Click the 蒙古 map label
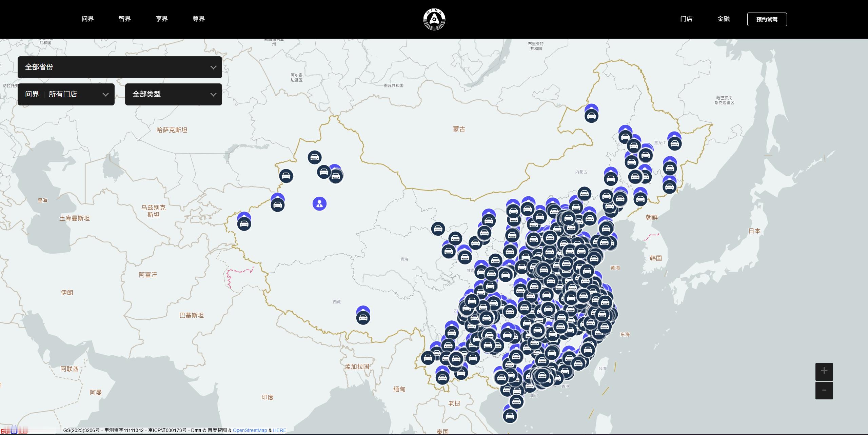 tap(459, 129)
